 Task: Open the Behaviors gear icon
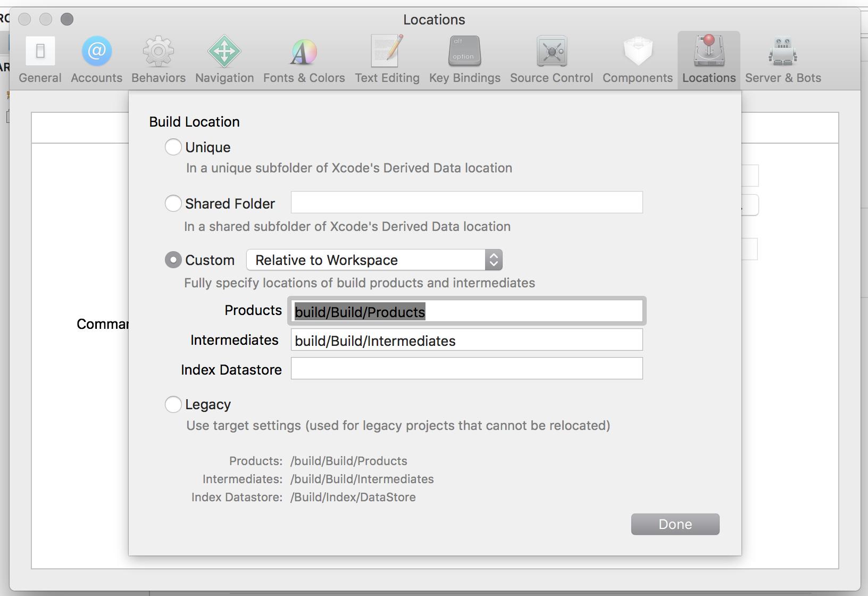click(158, 51)
